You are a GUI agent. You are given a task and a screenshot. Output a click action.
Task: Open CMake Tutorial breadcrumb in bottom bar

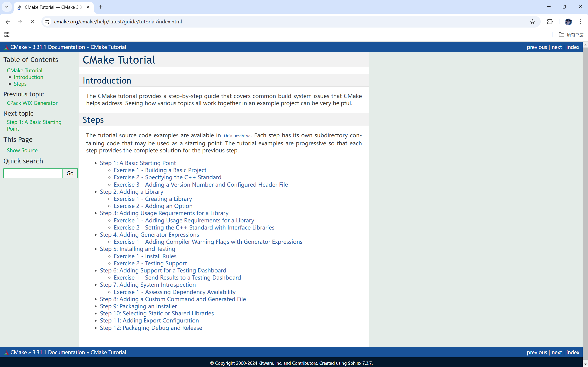[108, 352]
